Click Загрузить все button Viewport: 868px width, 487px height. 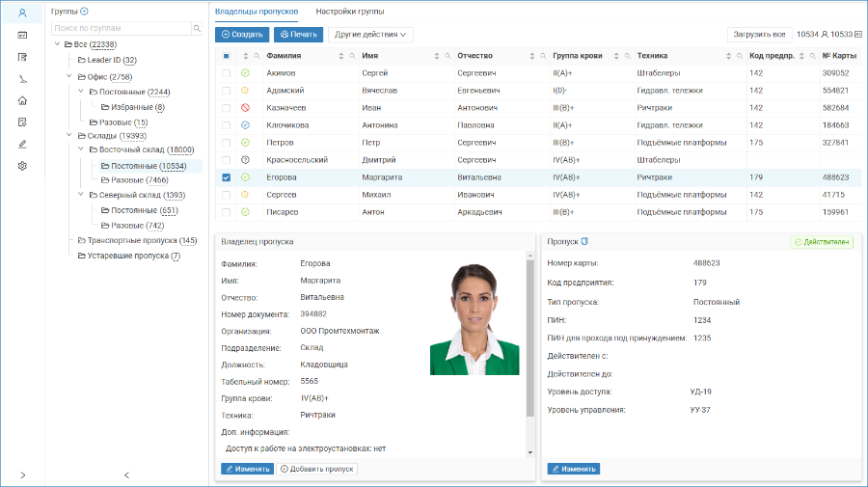pos(759,35)
